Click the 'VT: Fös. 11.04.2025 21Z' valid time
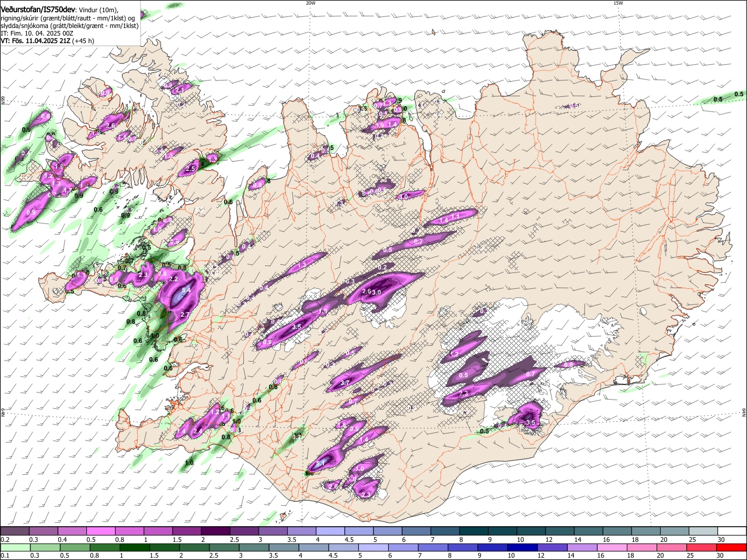This screenshot has height=560, width=747. pyautogui.click(x=35, y=41)
